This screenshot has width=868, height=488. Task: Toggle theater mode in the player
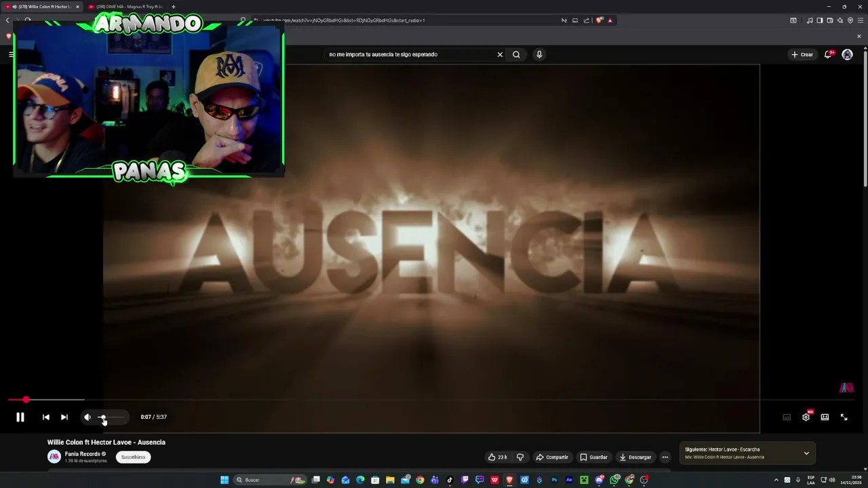click(825, 417)
